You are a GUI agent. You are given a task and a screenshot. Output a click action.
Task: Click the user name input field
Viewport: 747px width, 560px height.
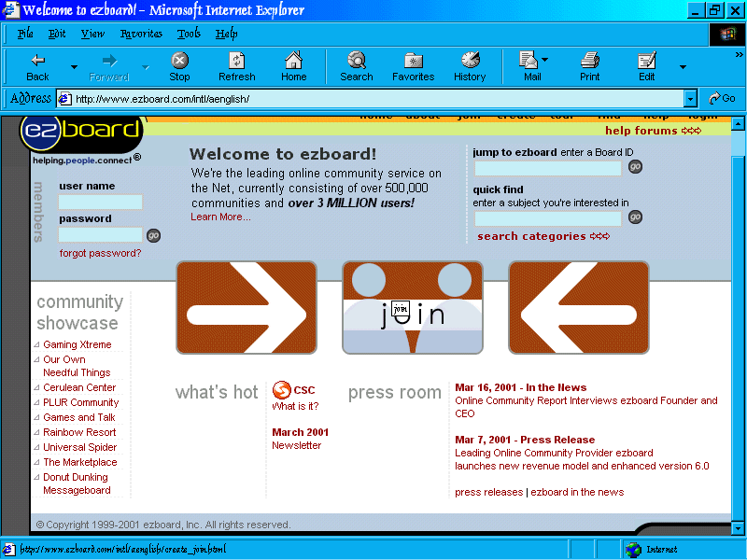tap(100, 202)
